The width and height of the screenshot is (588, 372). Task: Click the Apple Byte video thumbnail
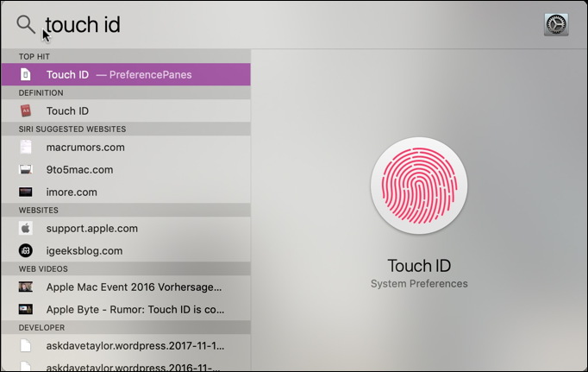[x=26, y=309]
